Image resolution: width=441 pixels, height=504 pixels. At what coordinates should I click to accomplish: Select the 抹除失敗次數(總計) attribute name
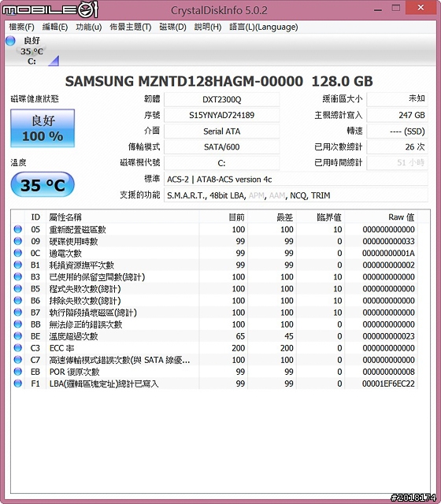(x=85, y=301)
